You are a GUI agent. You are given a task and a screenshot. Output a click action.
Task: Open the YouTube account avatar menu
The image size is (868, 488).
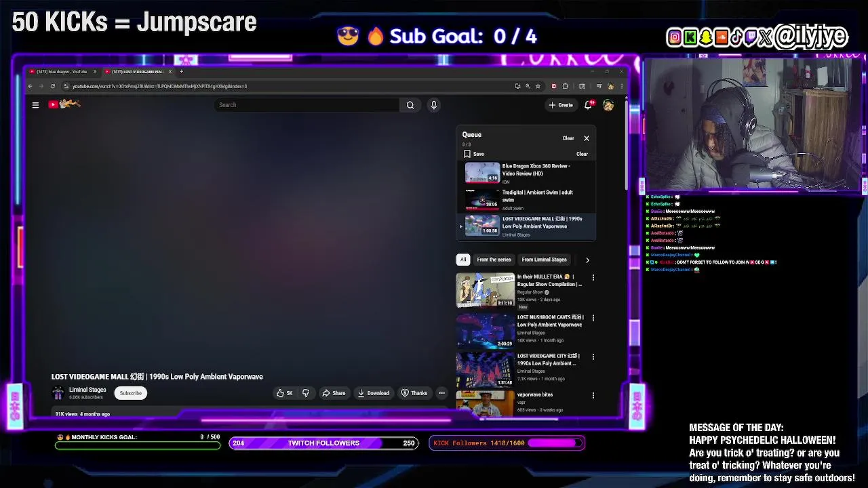tap(608, 105)
